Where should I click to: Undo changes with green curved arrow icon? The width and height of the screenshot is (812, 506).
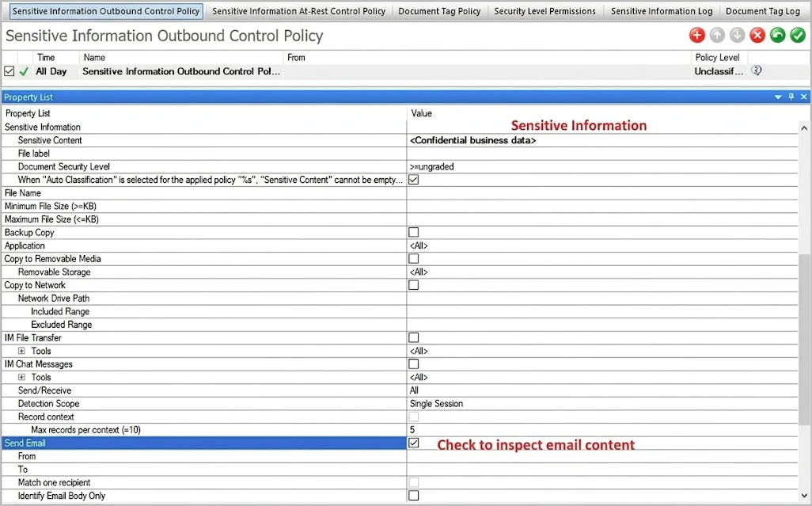(x=777, y=35)
